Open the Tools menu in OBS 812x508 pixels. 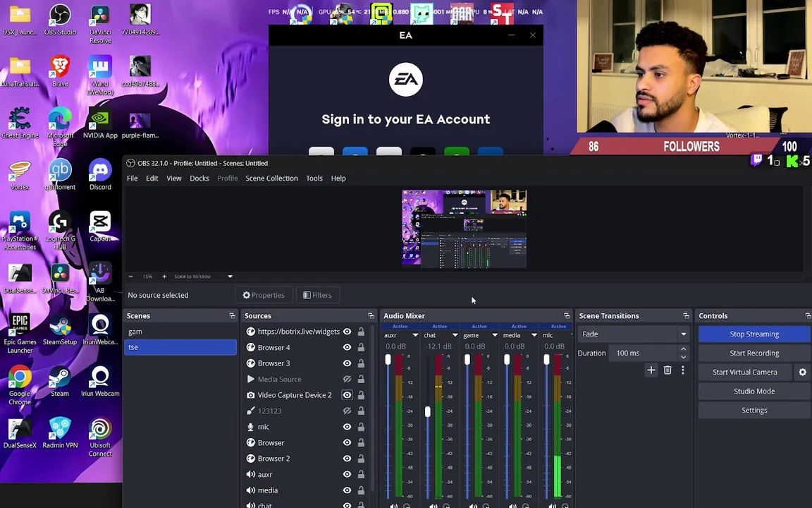(x=314, y=179)
